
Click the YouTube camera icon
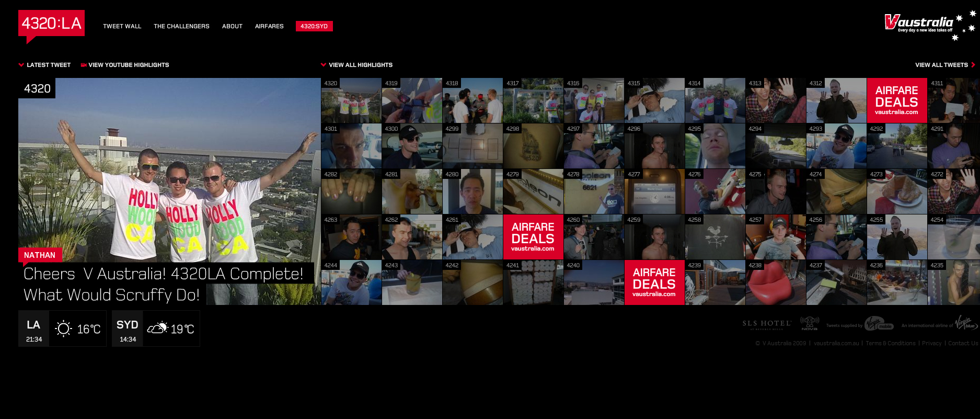[84, 65]
